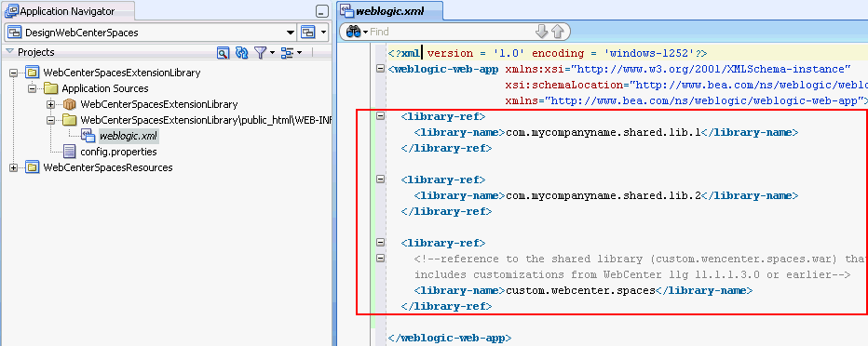Viewport: 868px width, 346px height.
Task: Minimize the Application Navigator panel
Action: 321,11
